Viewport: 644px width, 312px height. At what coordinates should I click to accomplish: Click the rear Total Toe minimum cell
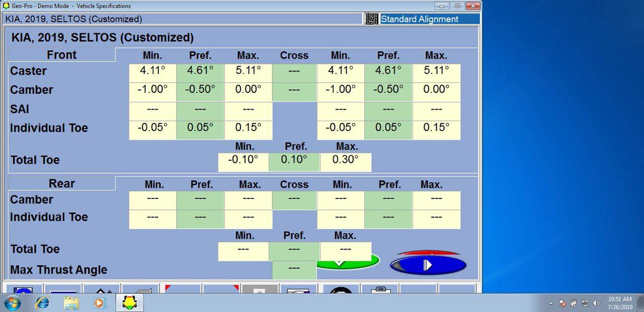[x=243, y=251]
